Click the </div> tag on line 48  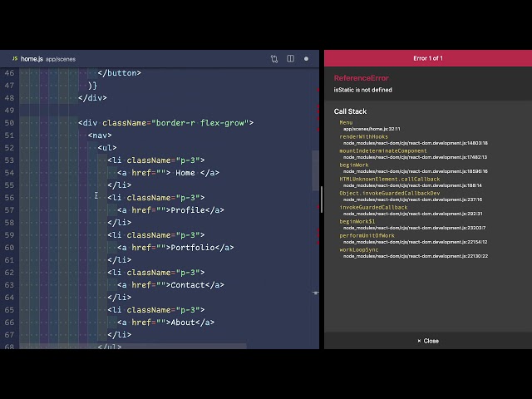coord(92,98)
